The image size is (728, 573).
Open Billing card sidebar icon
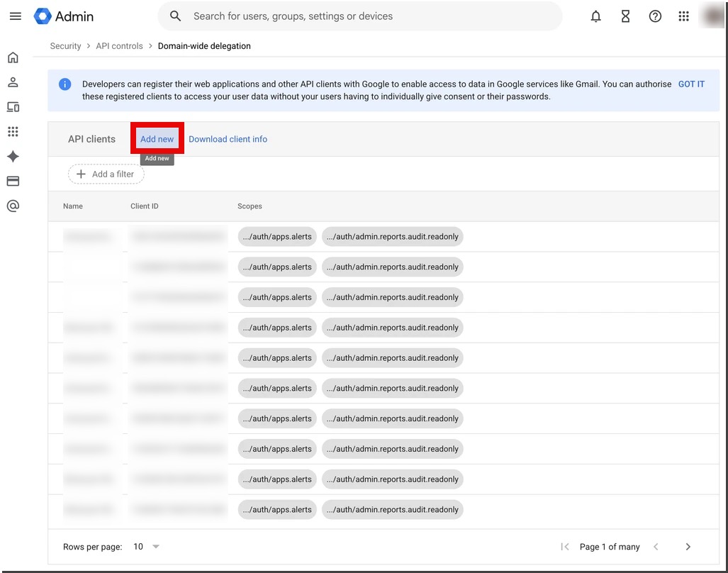click(x=13, y=181)
